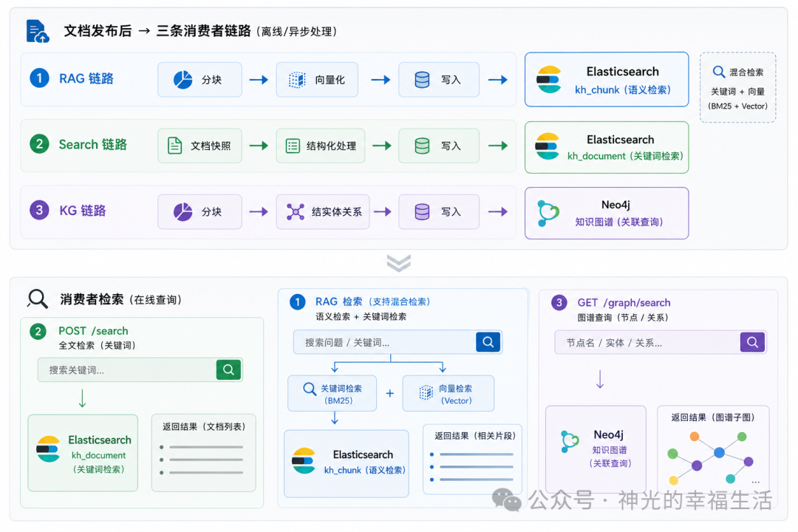The width and height of the screenshot is (798, 532).
Task: Click the (BM25 + Vector) text
Action: [x=738, y=106]
